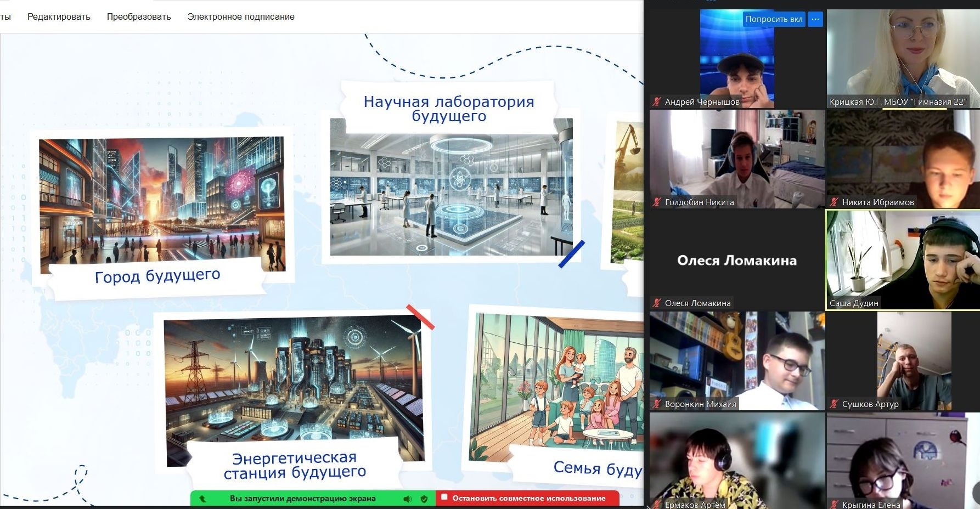980x509 pixels.
Task: Click the stop square icon on the red button
Action: (x=444, y=497)
